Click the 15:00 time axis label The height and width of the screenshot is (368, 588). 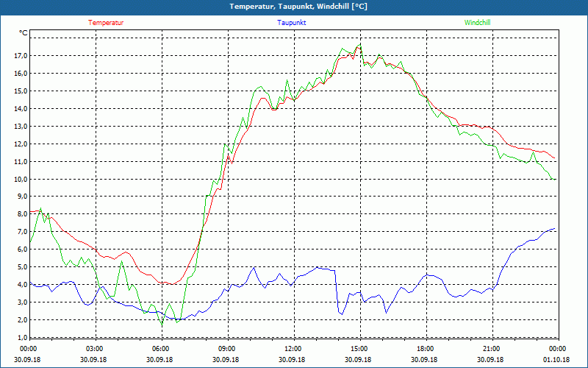(x=359, y=349)
